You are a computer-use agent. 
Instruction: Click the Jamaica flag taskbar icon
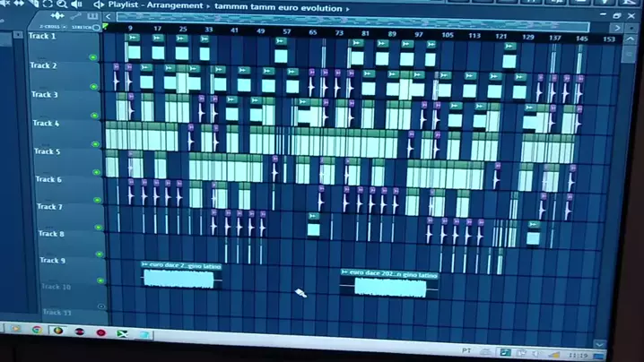[122, 333]
